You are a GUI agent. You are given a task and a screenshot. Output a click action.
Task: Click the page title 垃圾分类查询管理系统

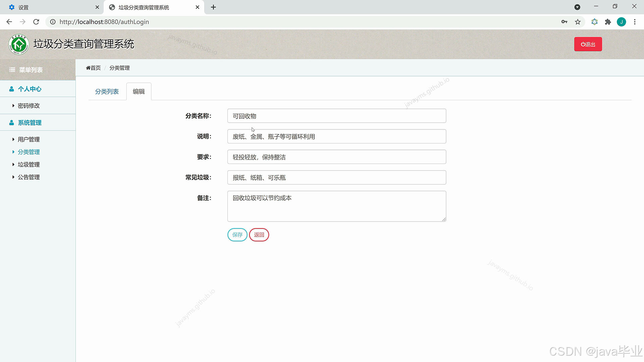[x=84, y=44]
